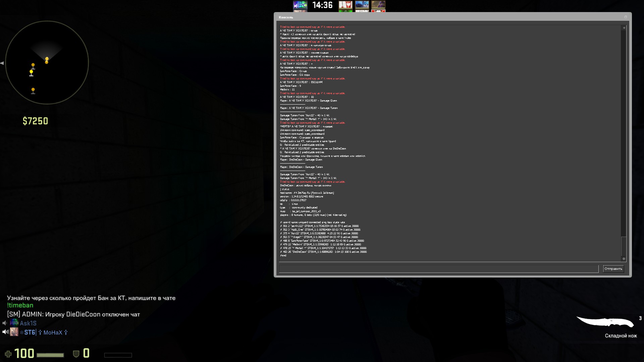Click the red devil player avatar by the timer
This screenshot has width=644, height=362.
[345, 5]
